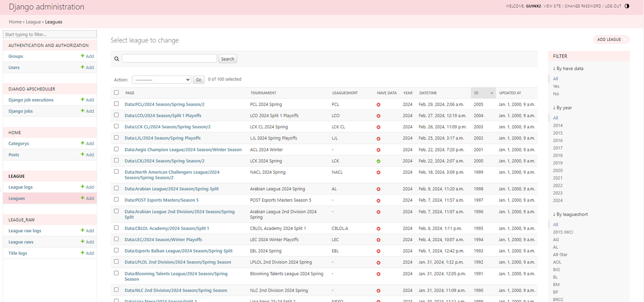Click the ID column sort arrow
644x302 pixels.
(492, 93)
